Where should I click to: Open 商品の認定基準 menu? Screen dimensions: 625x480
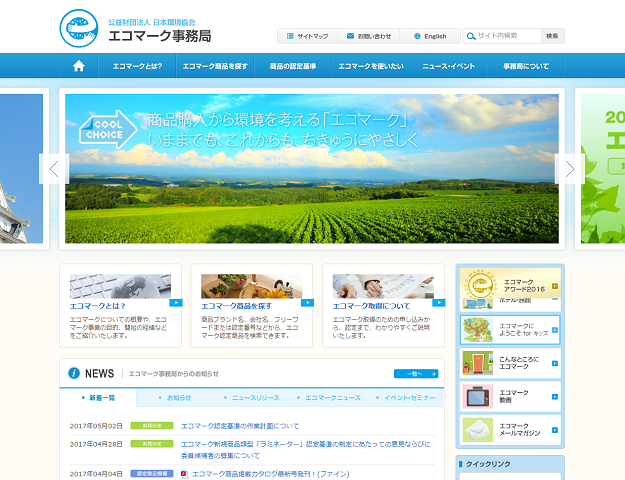point(293,66)
